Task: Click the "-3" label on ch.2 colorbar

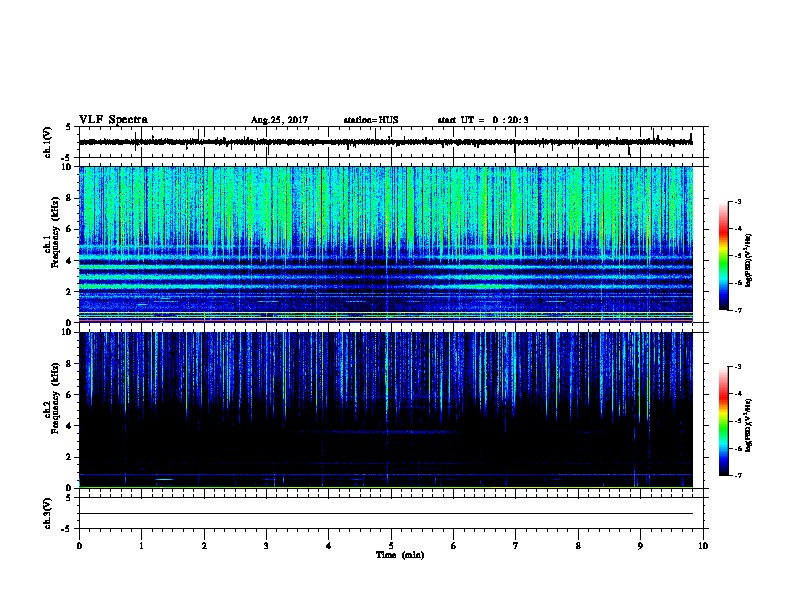Action: click(737, 367)
